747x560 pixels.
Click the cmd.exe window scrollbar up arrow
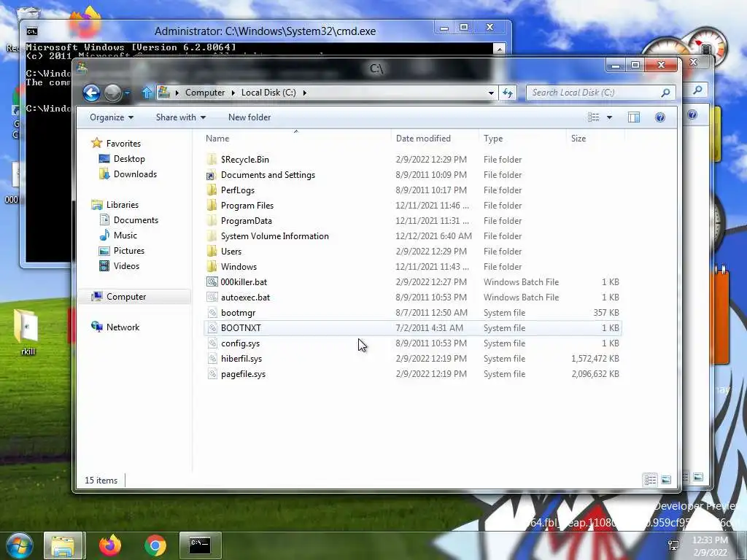pyautogui.click(x=499, y=49)
